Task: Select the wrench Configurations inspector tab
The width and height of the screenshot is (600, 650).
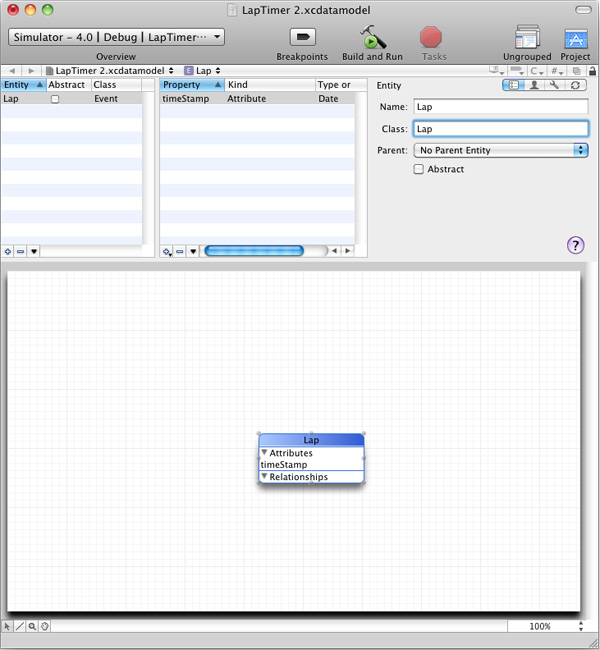Action: tap(554, 85)
